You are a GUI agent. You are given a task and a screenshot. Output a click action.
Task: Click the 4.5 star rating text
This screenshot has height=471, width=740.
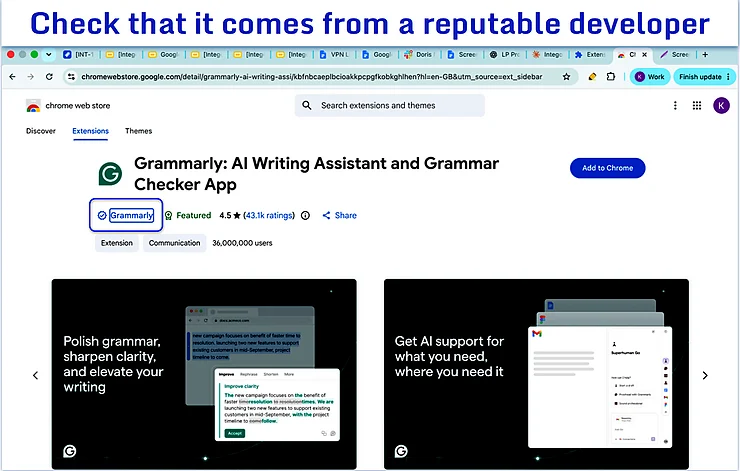230,215
